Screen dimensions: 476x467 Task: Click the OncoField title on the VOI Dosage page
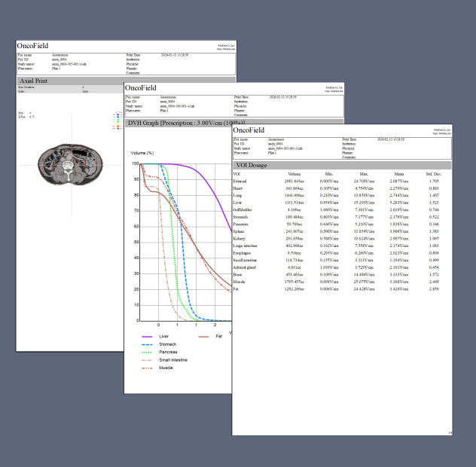249,130
